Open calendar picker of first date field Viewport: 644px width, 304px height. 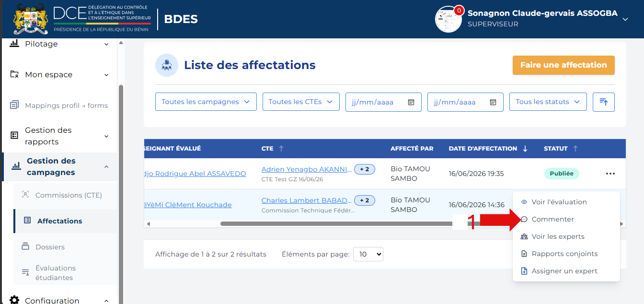pyautogui.click(x=411, y=102)
